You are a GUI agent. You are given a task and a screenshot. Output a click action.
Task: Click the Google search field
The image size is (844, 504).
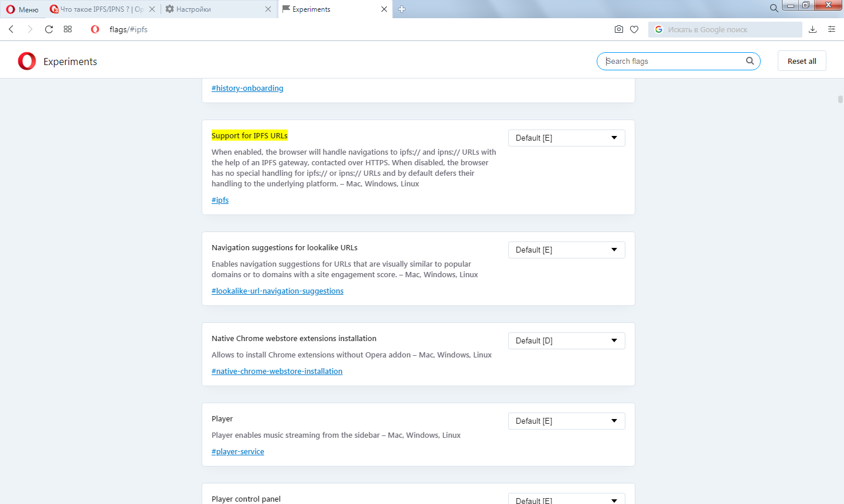(725, 29)
